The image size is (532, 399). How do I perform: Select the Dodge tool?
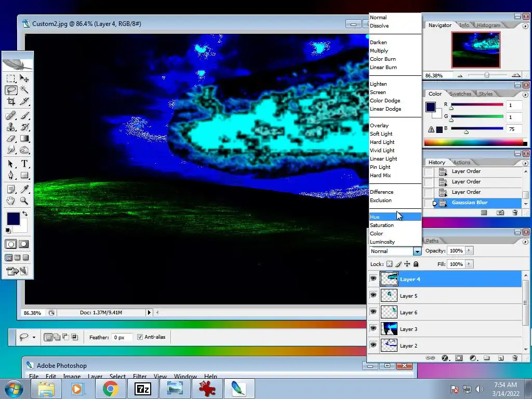[x=24, y=150]
